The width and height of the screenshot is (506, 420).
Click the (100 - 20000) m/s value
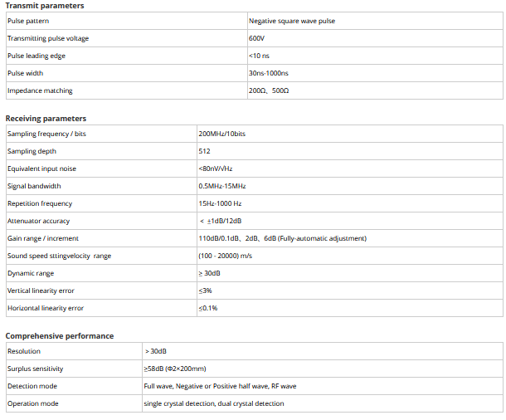tap(225, 256)
